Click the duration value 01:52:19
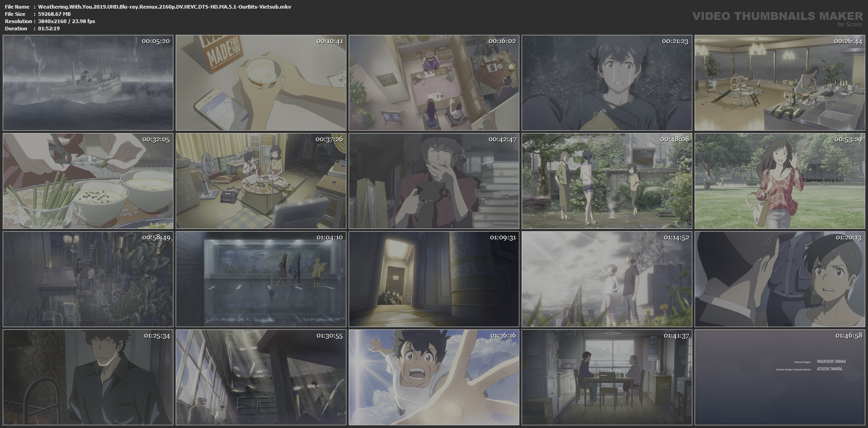The image size is (868, 428). pyautogui.click(x=49, y=29)
